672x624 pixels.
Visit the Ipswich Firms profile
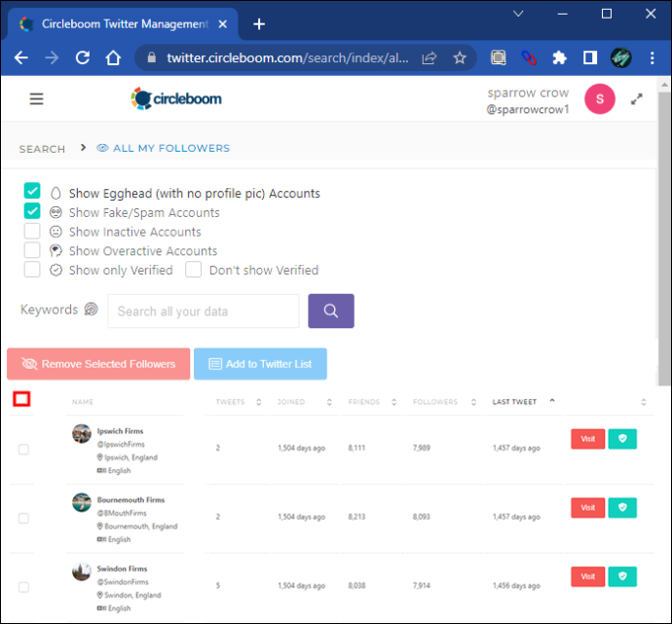(587, 439)
